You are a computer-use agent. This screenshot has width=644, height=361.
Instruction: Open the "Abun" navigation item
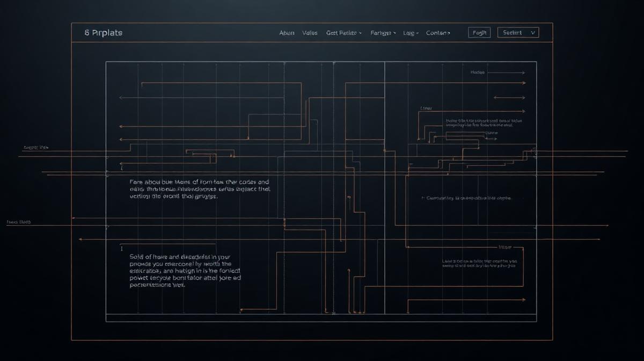click(287, 33)
